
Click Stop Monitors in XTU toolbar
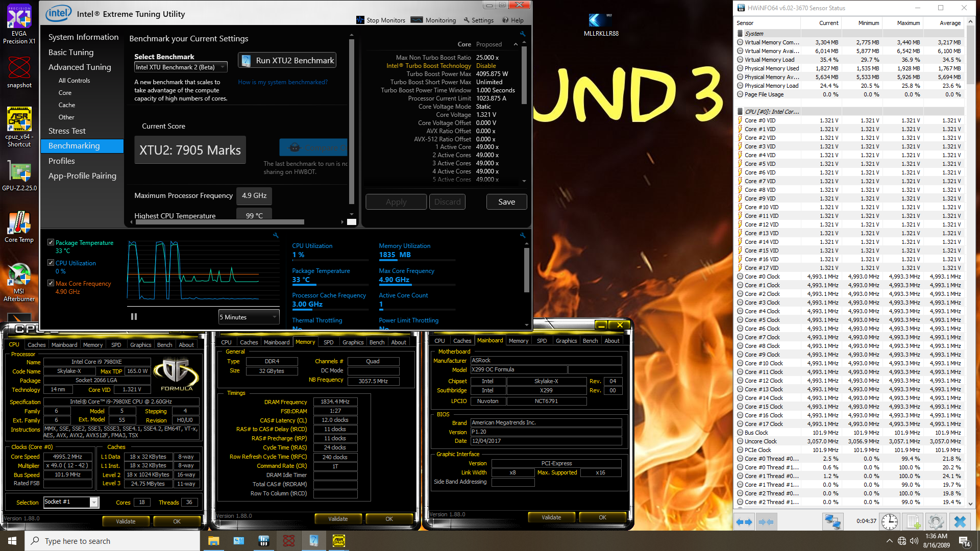click(381, 20)
